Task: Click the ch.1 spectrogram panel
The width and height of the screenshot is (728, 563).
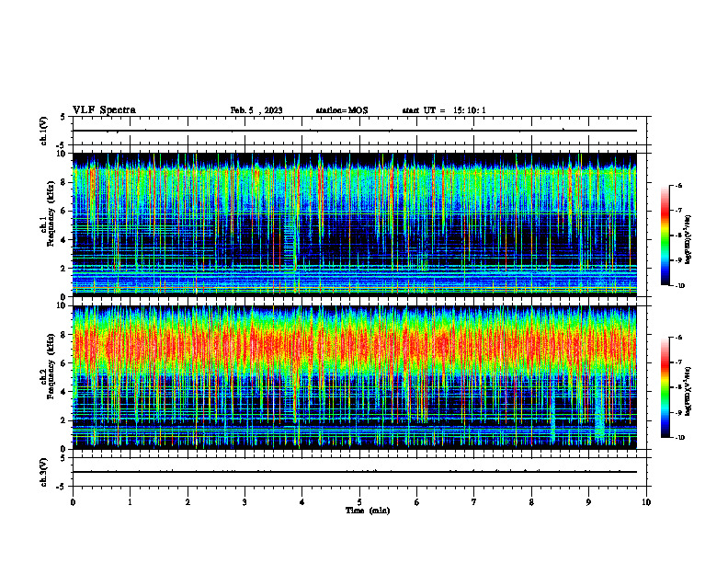Action: pos(354,224)
